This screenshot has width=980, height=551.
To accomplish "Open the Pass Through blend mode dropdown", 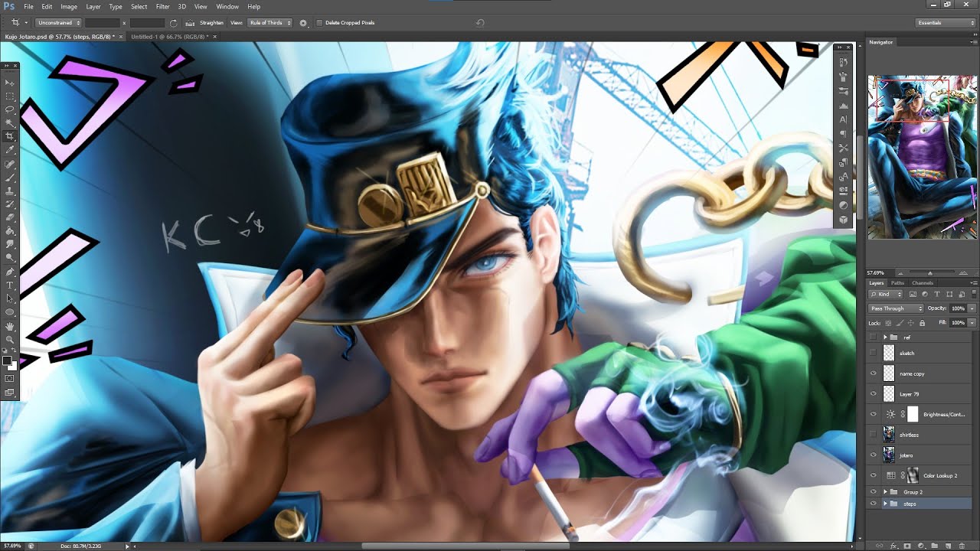I will pos(896,308).
